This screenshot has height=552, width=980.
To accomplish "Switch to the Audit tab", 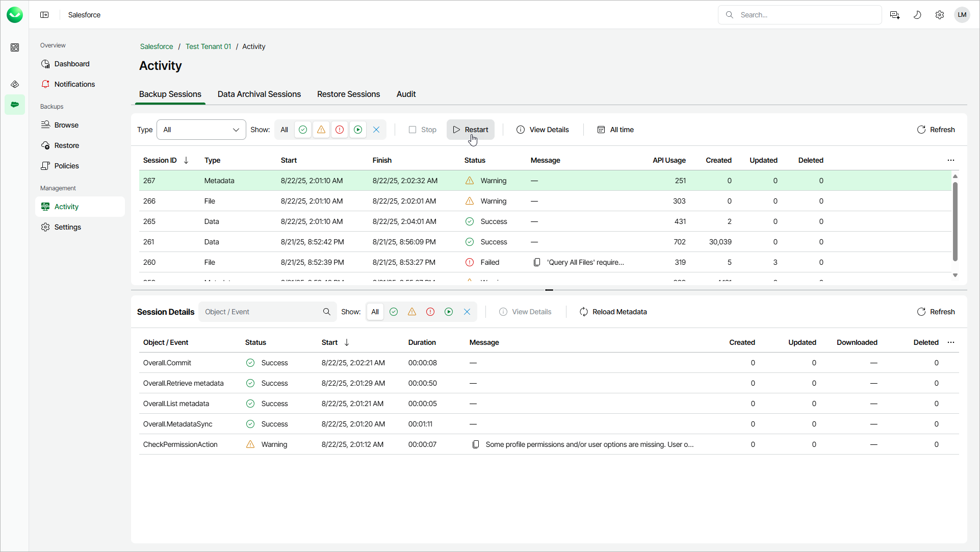I will coord(406,94).
